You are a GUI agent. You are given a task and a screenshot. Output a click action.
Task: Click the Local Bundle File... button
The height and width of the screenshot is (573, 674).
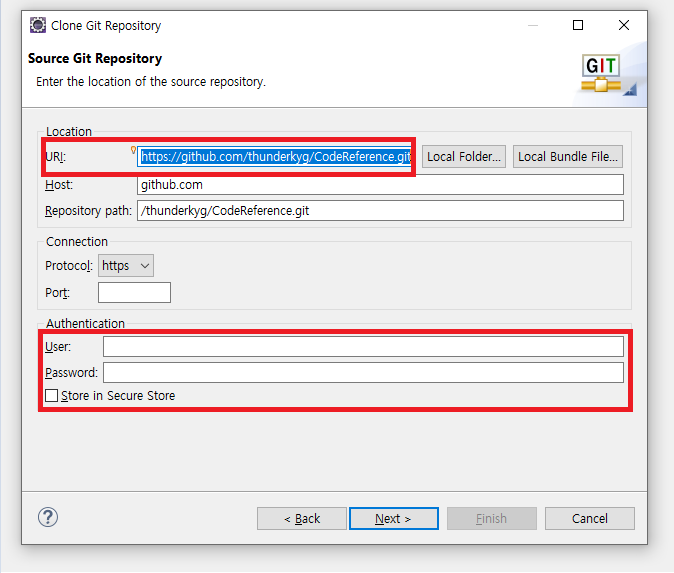[x=567, y=156]
